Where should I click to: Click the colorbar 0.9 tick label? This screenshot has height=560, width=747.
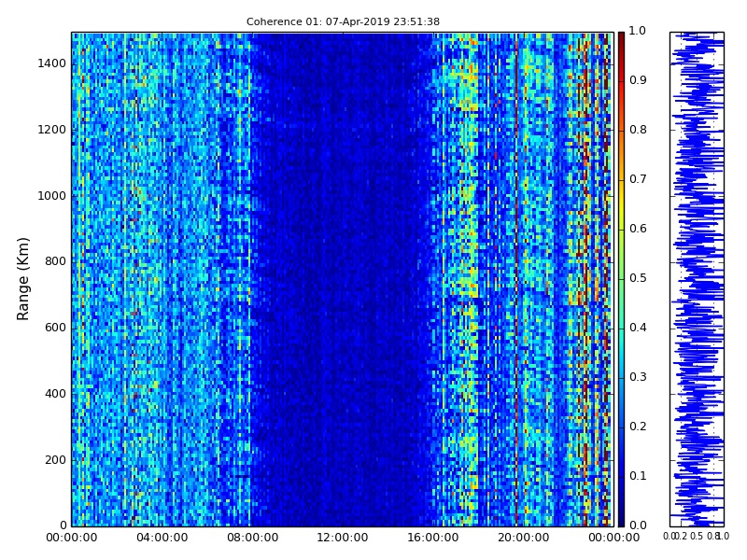tap(638, 80)
